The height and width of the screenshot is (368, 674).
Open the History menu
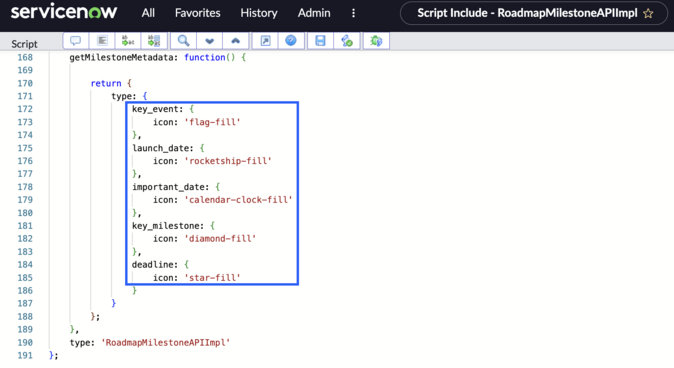[259, 13]
